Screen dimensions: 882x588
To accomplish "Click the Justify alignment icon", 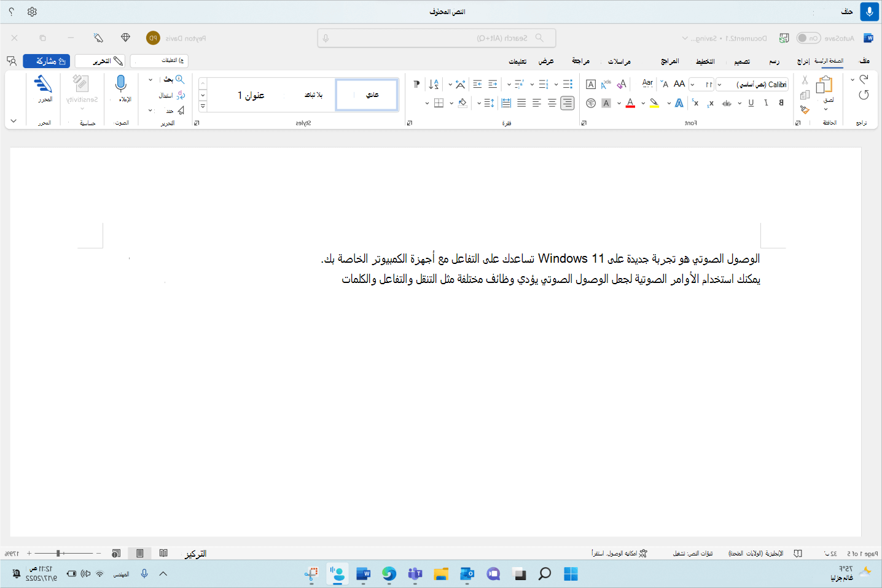I will pyautogui.click(x=521, y=103).
